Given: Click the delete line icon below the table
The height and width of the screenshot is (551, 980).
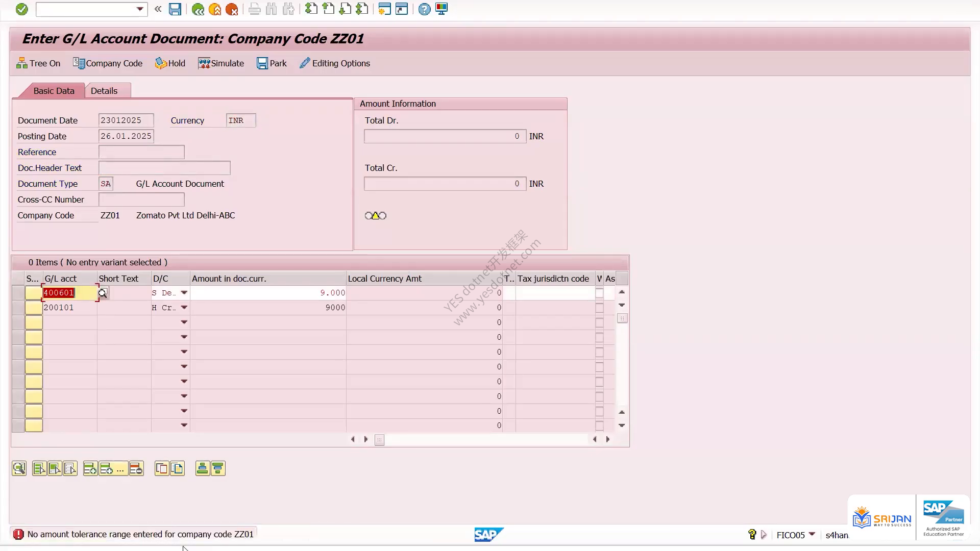Looking at the screenshot, I should [136, 468].
